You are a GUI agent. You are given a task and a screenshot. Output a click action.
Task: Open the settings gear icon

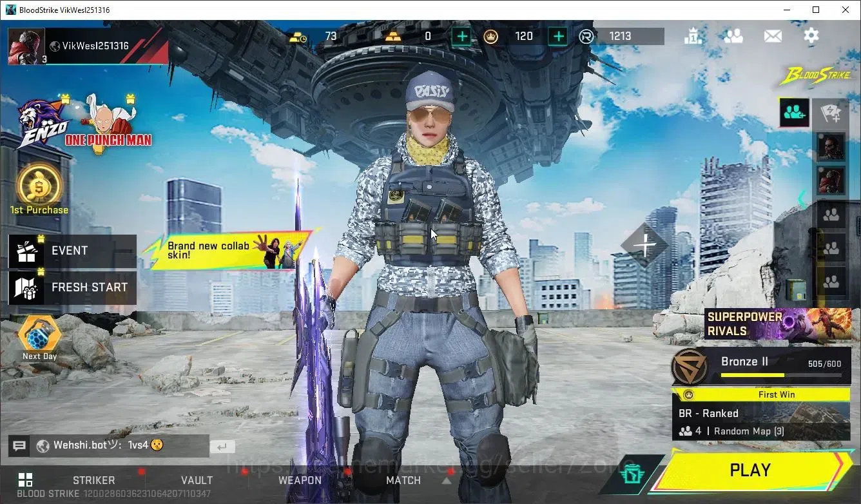point(811,35)
